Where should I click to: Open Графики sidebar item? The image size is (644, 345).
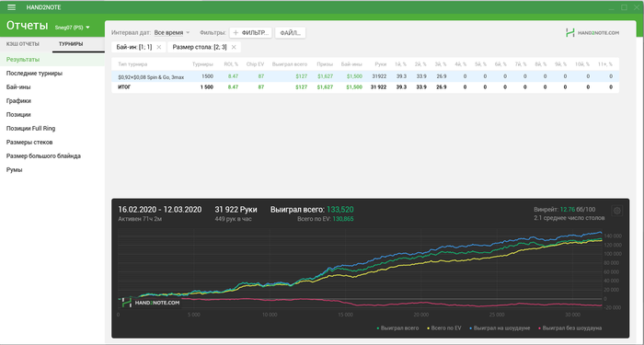point(19,101)
